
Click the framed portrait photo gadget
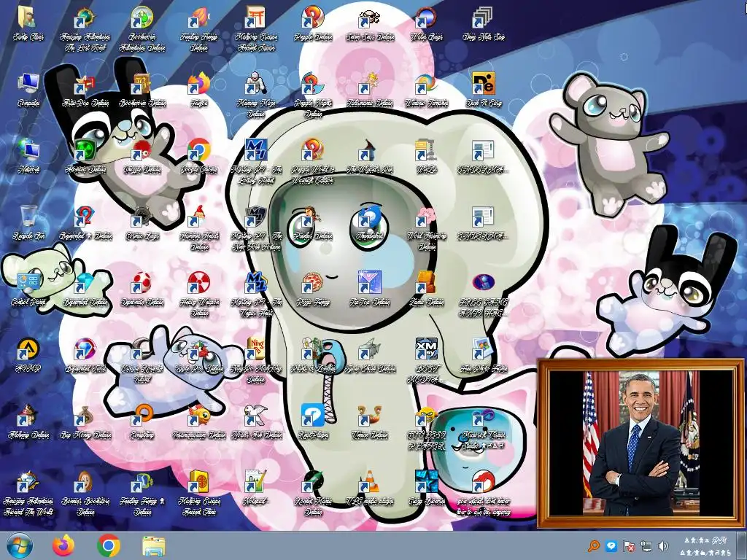pyautogui.click(x=640, y=443)
